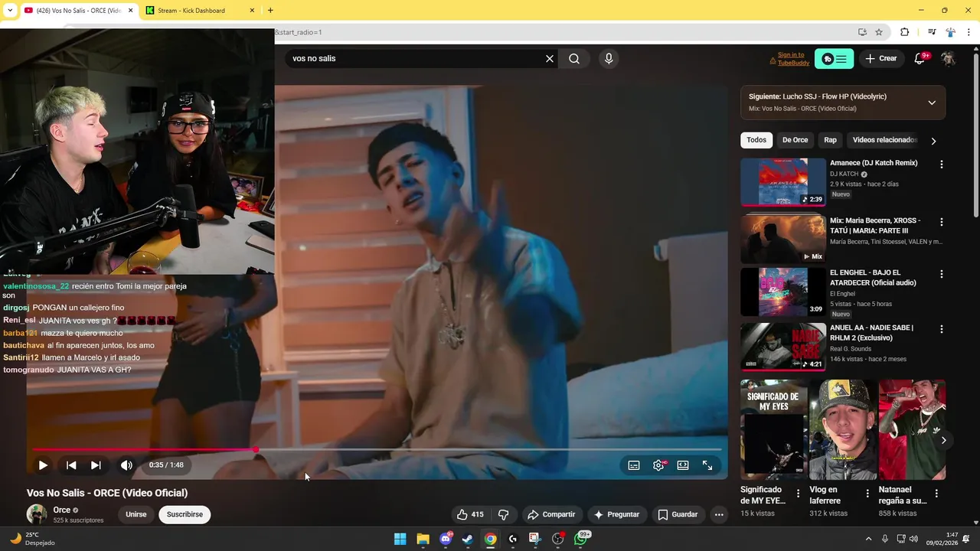This screenshot has height=551, width=980.
Task: Open Chrome extensions puzzle icon
Action: [904, 32]
